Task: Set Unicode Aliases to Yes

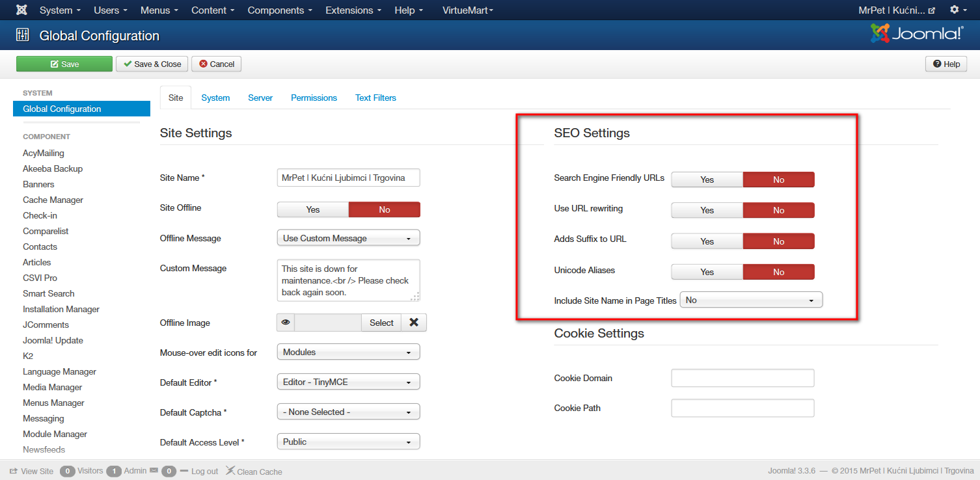Action: [x=707, y=272]
